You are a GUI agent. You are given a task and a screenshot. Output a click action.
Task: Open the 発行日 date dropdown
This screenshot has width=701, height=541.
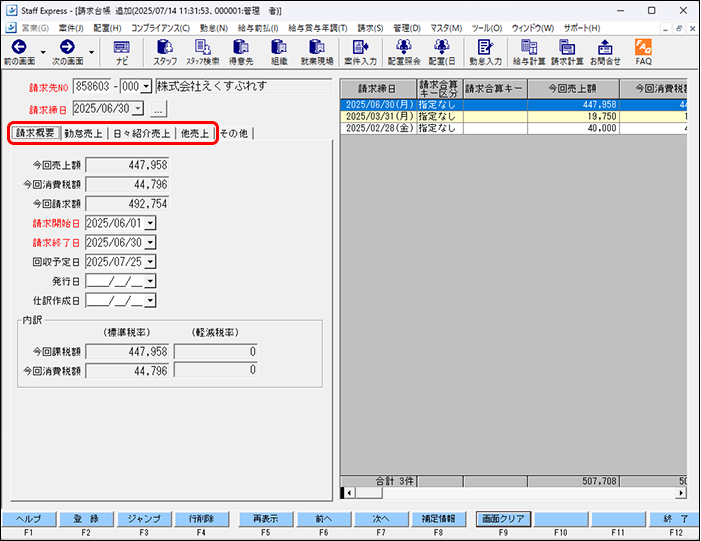(150, 281)
